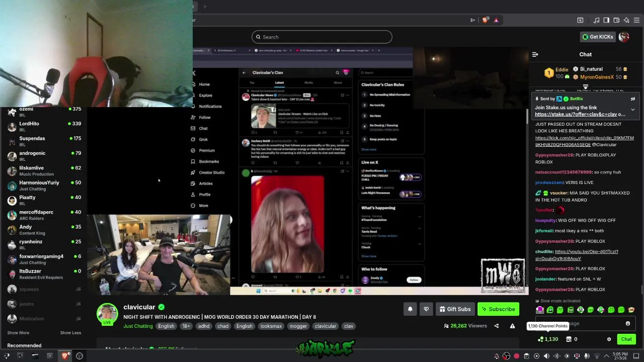This screenshot has width=644, height=362.
Task: Open foxwarriorgaming4 channel in sidebar
Action: (x=45, y=259)
